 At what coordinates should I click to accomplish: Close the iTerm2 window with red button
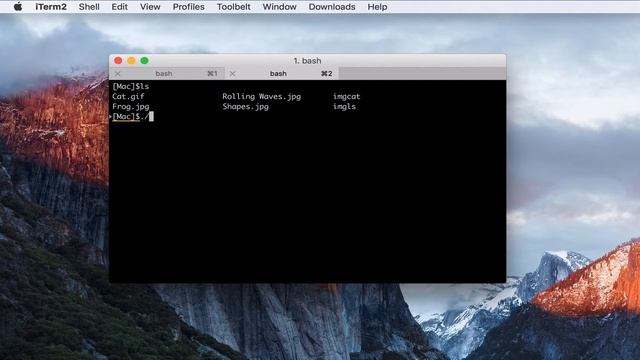coord(118,60)
